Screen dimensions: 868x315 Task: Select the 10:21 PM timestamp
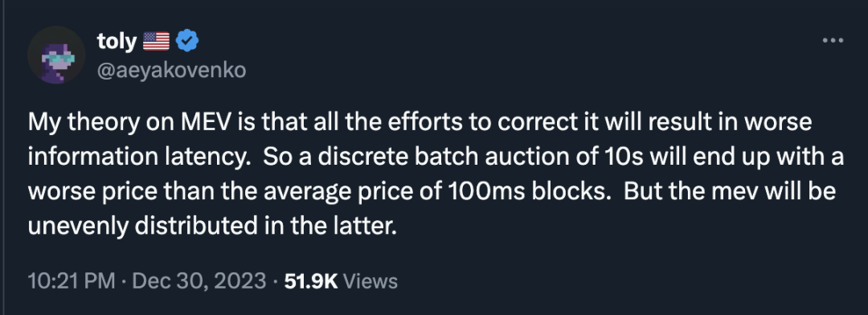(x=72, y=280)
